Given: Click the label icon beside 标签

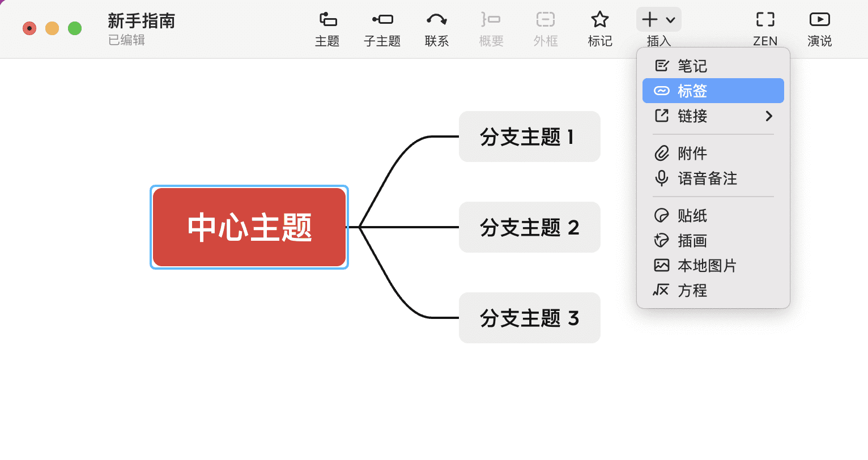Looking at the screenshot, I should pyautogui.click(x=662, y=91).
